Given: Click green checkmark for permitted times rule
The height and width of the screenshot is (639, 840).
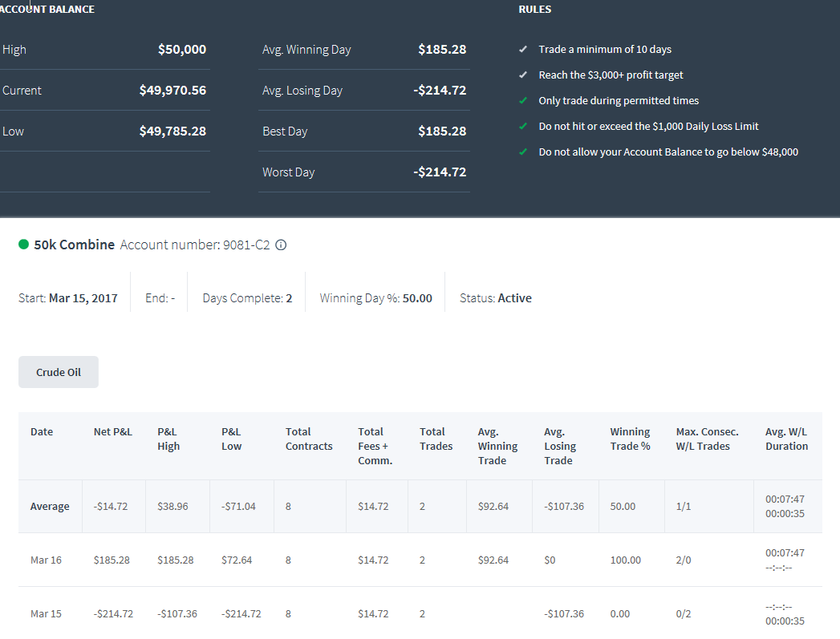Looking at the screenshot, I should (523, 100).
